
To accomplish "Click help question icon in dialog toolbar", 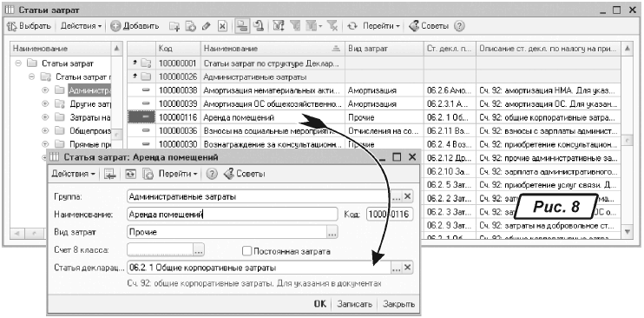I will click(212, 175).
